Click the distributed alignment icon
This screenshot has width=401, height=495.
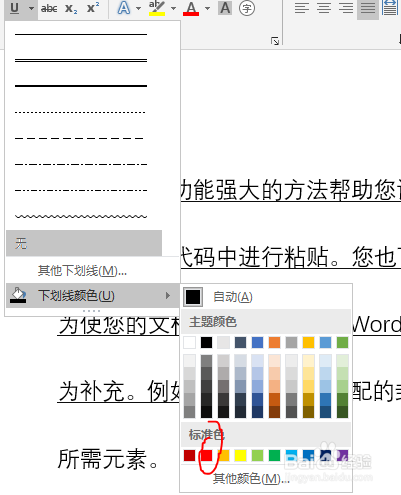pyautogui.click(x=390, y=8)
